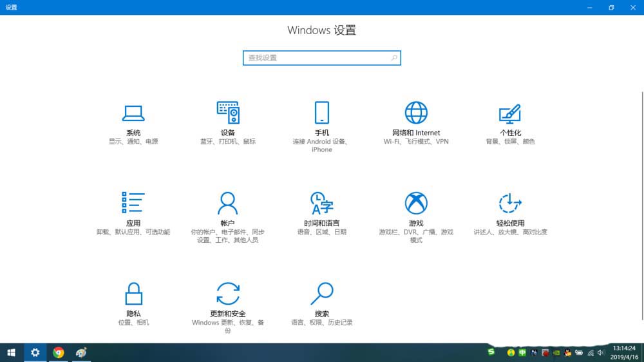644x362 pixels.
Task: Click the 语言、权限、历史记录 description
Action: coord(321,322)
